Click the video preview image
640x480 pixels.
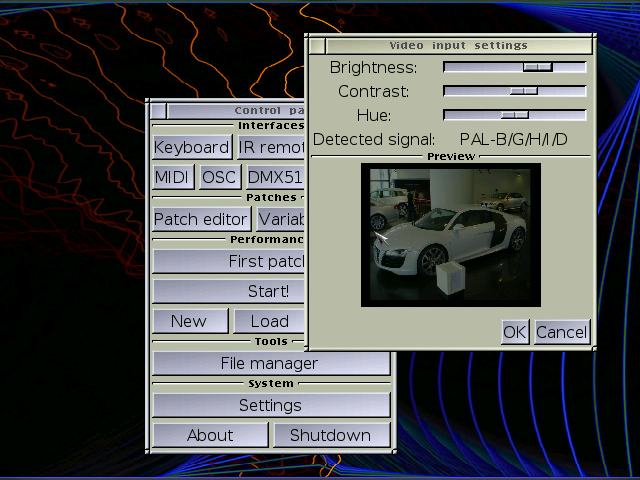pyautogui.click(x=450, y=236)
